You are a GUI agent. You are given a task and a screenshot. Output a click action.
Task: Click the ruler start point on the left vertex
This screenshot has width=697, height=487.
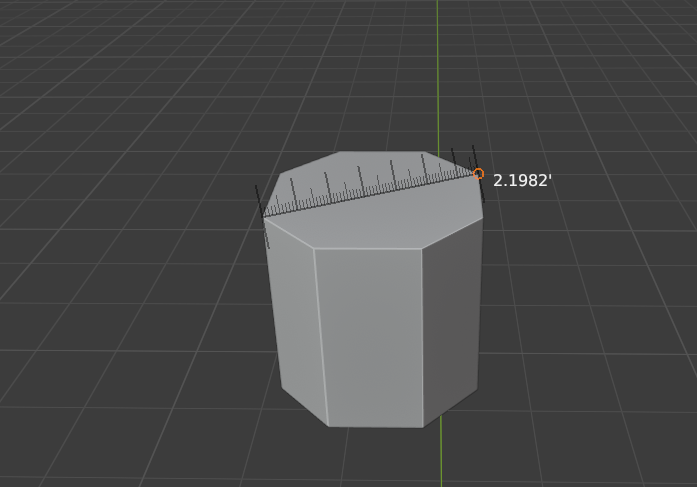[x=264, y=217]
